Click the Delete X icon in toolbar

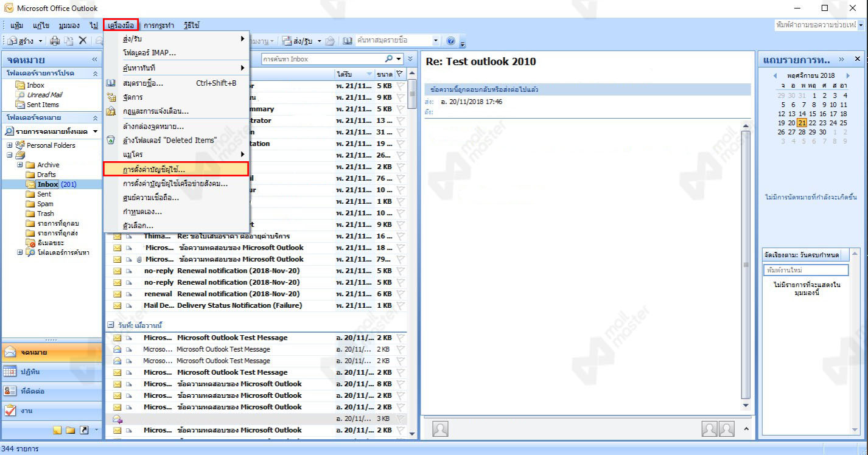coord(83,41)
